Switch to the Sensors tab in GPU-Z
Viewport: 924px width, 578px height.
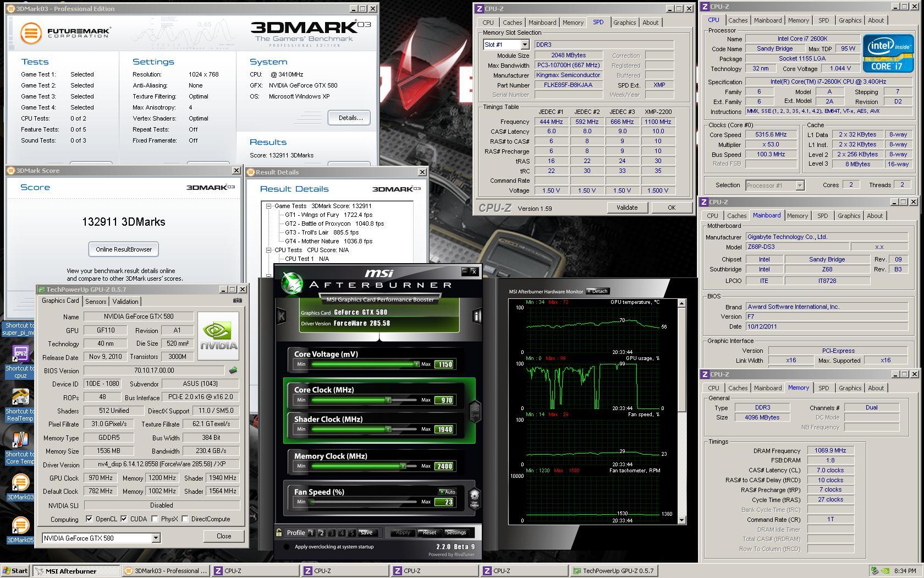tap(96, 302)
